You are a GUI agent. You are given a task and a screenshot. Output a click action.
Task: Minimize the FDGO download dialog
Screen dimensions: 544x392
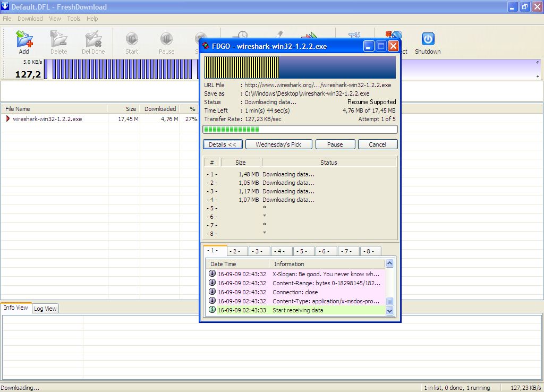tap(369, 46)
